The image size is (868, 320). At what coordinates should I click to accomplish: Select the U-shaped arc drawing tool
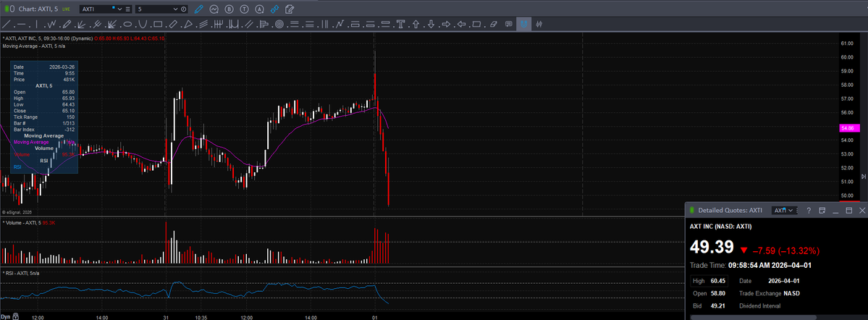pos(143,25)
